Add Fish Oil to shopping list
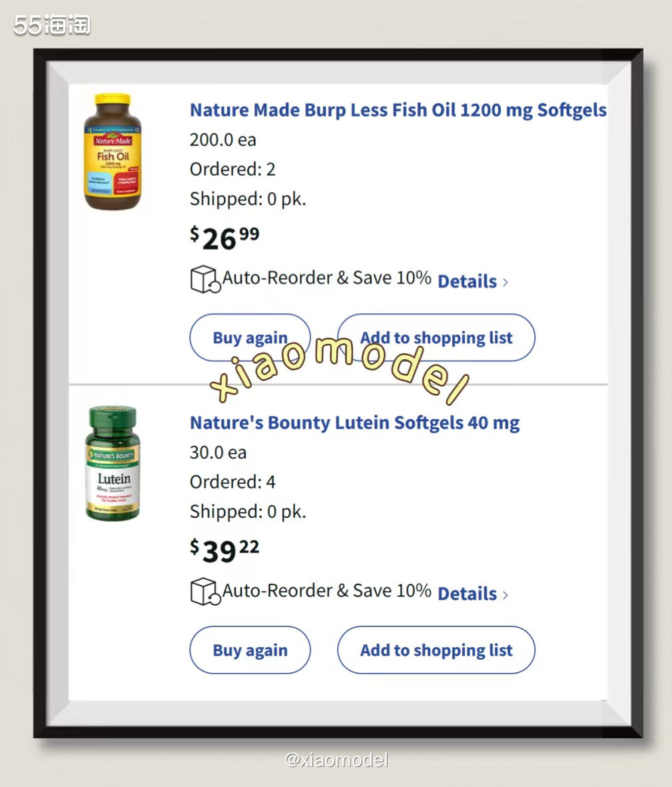672x787 pixels. click(436, 337)
